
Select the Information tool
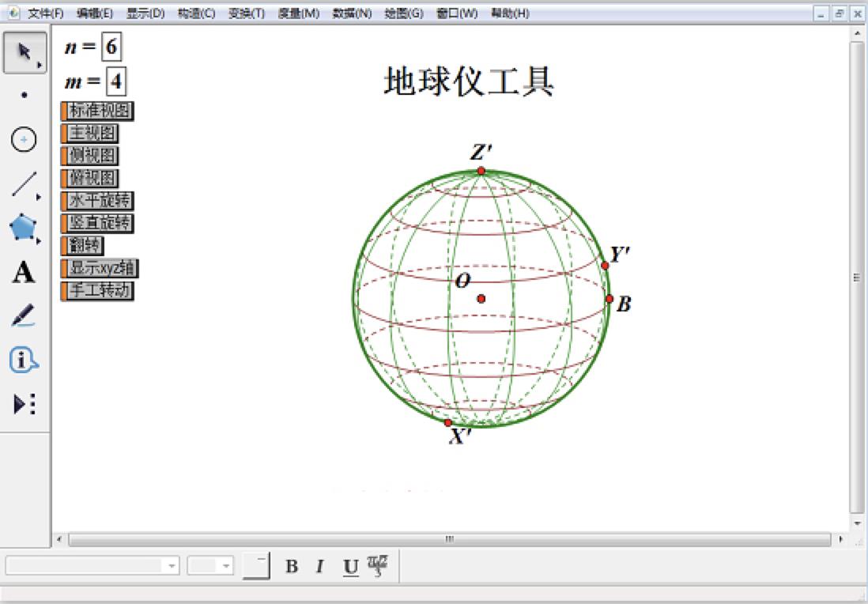click(24, 358)
